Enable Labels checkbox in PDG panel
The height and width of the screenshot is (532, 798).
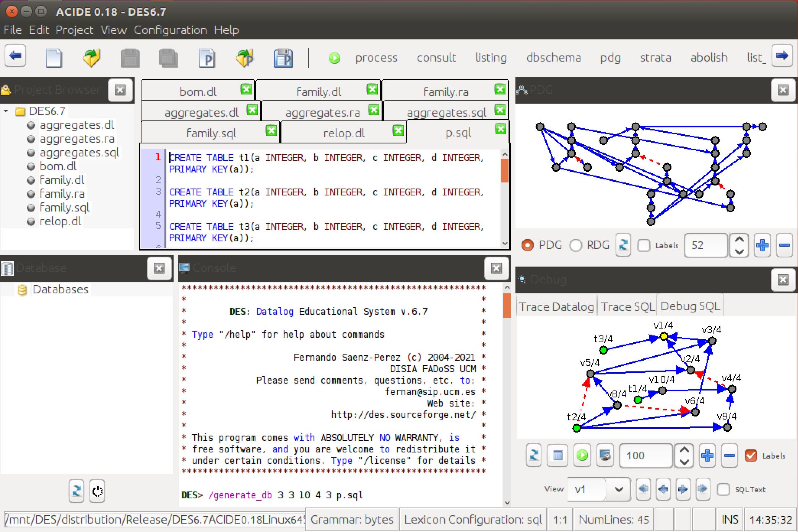coord(644,245)
